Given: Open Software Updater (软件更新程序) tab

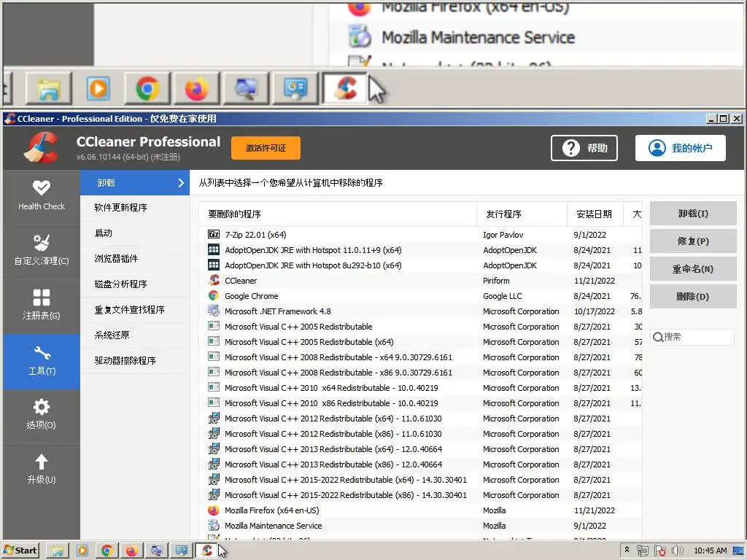Looking at the screenshot, I should coord(135,208).
